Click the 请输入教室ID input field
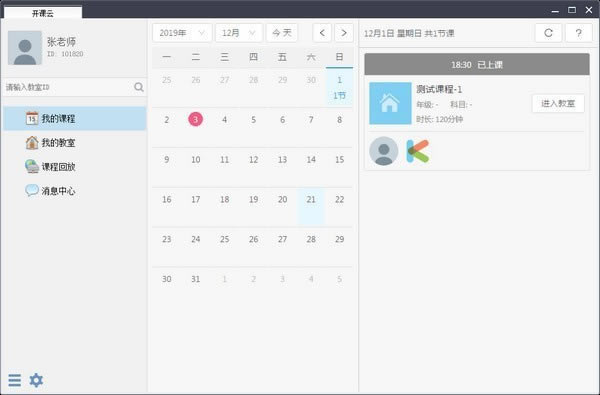Image resolution: width=600 pixels, height=395 pixels. [x=69, y=87]
